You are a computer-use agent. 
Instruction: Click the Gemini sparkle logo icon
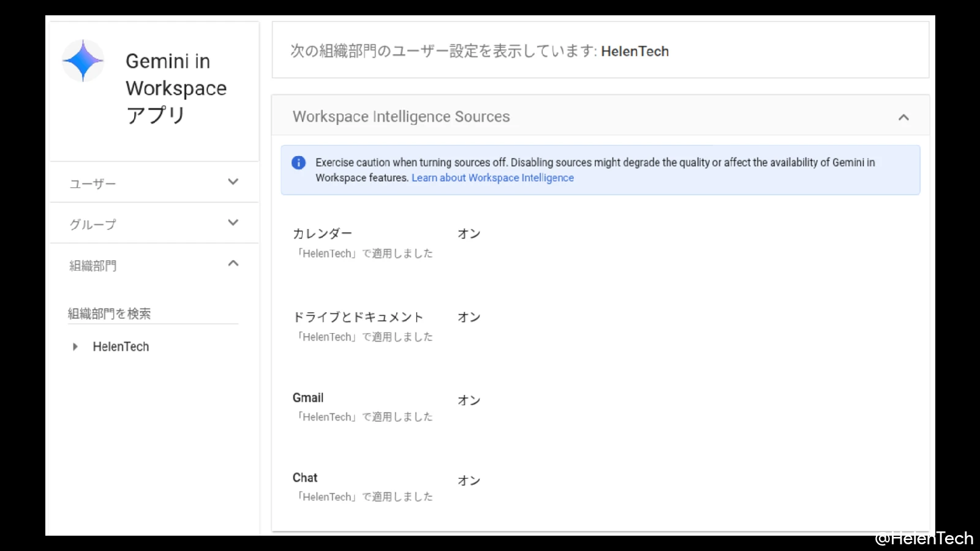[x=83, y=61]
